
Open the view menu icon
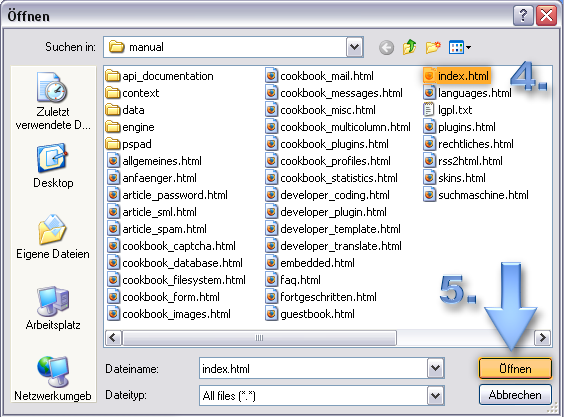click(460, 47)
